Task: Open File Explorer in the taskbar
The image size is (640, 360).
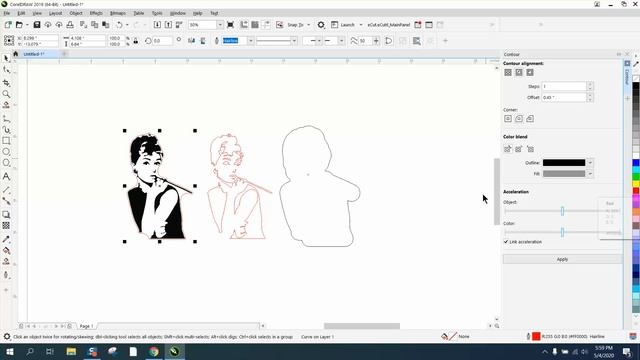Action: point(71,351)
